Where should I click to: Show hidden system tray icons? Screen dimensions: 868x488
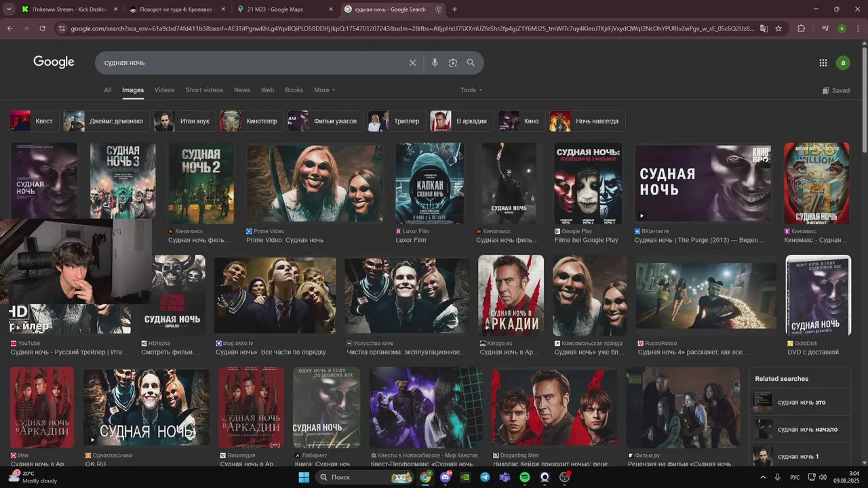point(763,477)
